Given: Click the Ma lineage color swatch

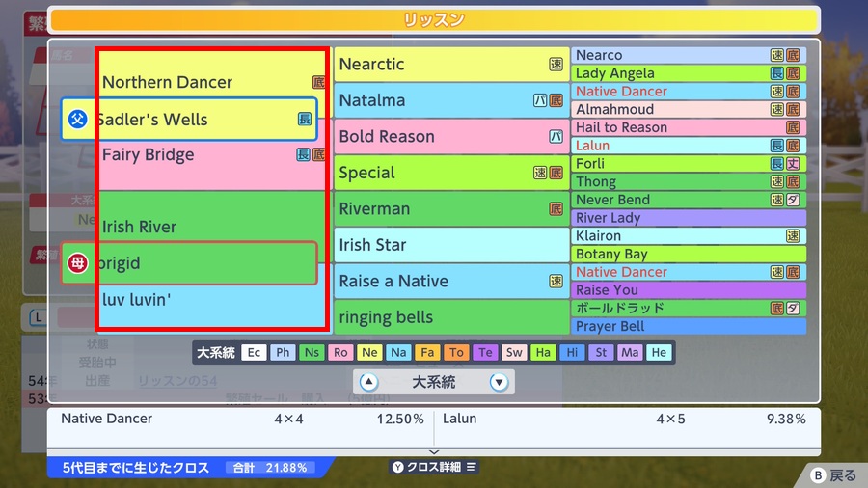Looking at the screenshot, I should [630, 352].
